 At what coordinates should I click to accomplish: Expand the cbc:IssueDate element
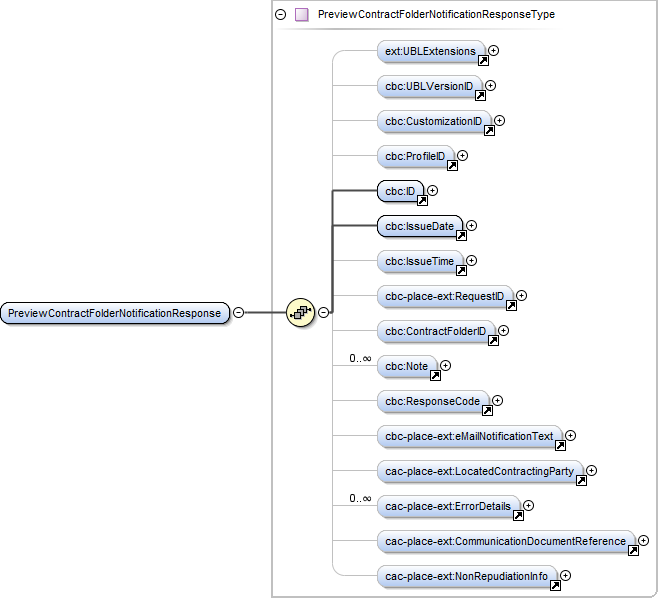coord(471,225)
